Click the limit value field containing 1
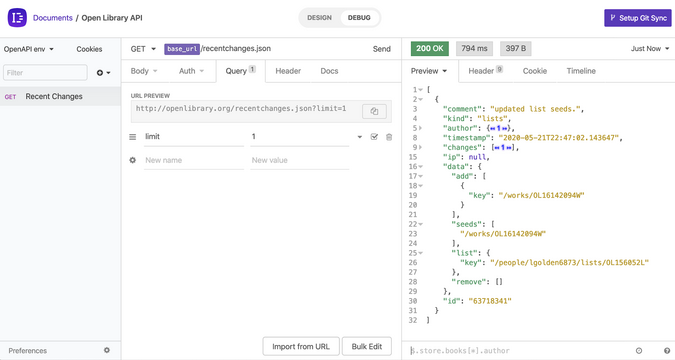675x360 pixels. pyautogui.click(x=300, y=137)
